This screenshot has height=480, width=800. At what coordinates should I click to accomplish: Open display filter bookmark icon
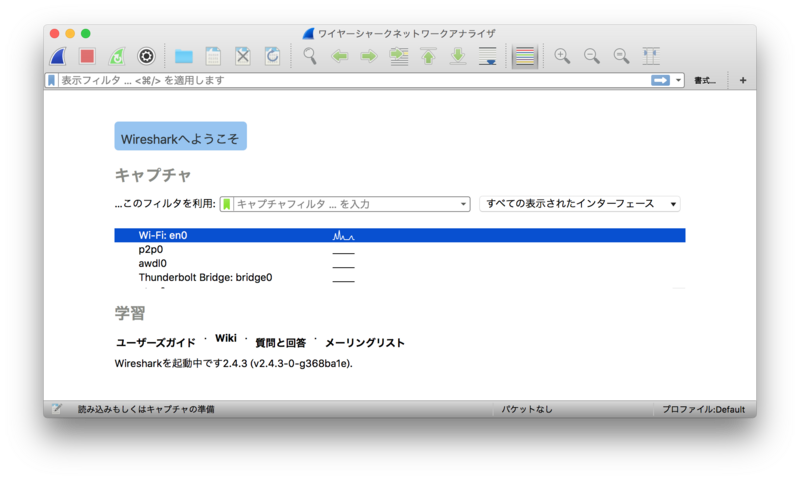pyautogui.click(x=52, y=81)
